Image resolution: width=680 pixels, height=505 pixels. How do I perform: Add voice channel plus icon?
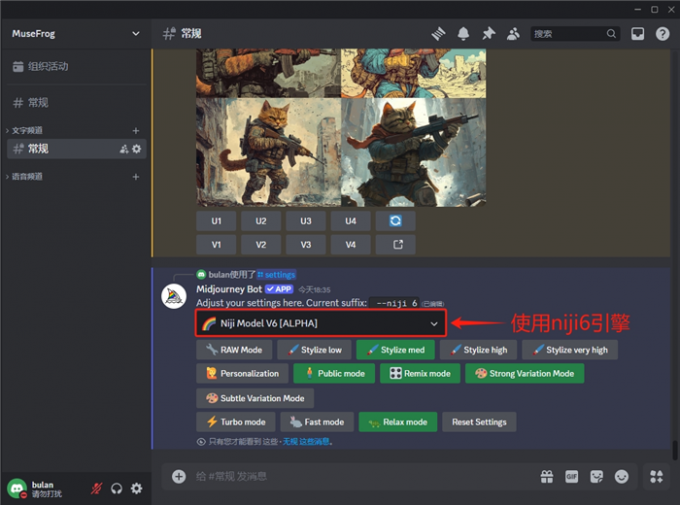(136, 177)
